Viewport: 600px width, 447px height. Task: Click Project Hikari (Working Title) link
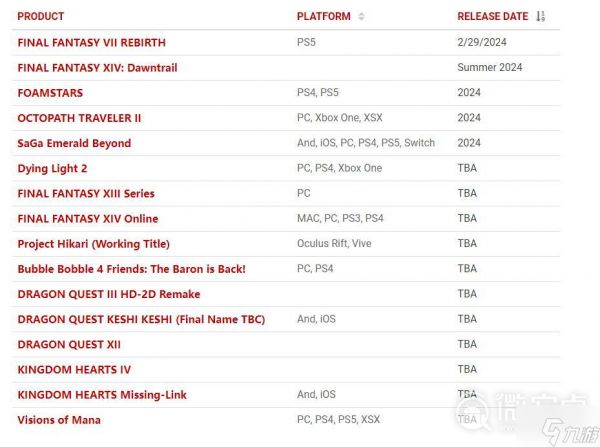point(93,244)
